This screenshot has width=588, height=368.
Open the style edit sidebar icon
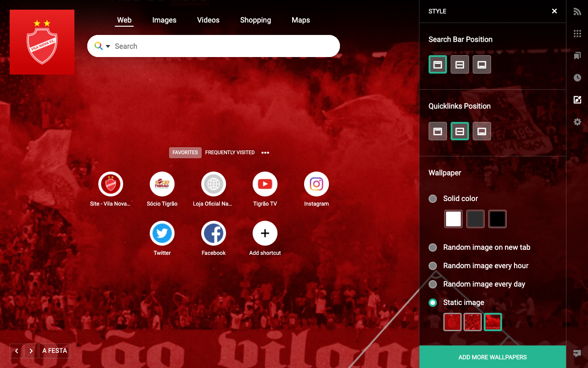tap(577, 100)
